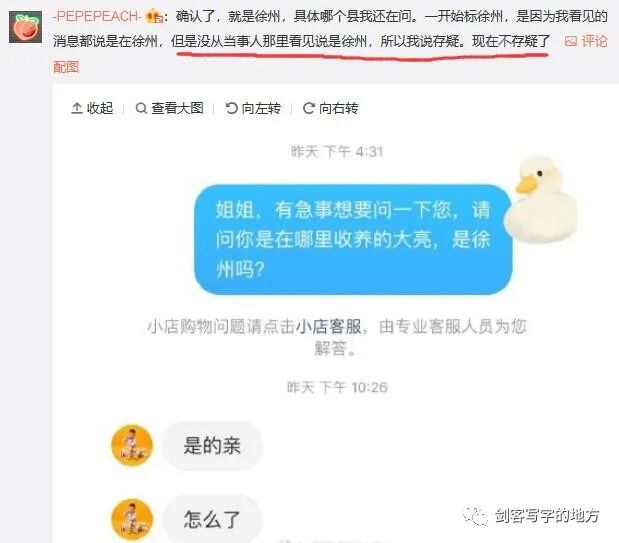Click the white duck avatar
This screenshot has height=543, width=619.
(x=541, y=199)
